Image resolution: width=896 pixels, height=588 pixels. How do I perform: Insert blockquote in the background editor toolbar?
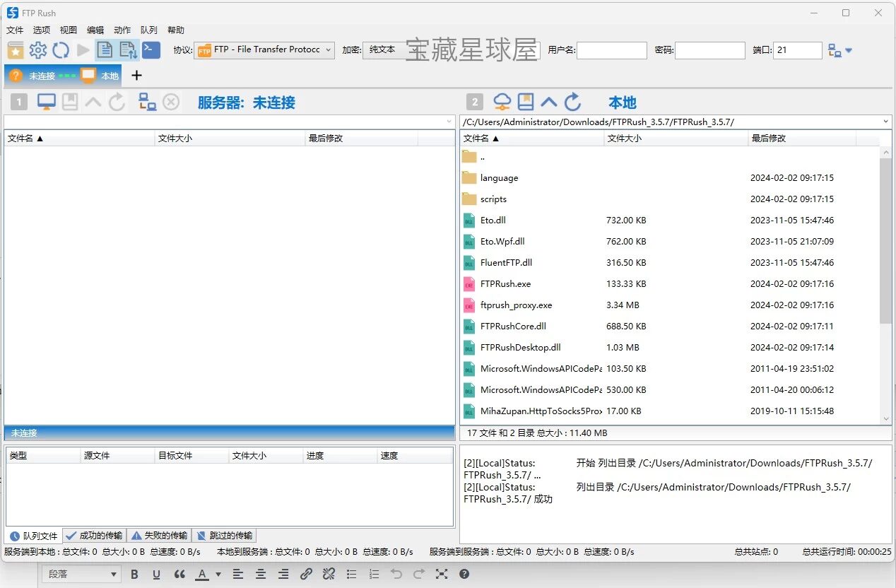pyautogui.click(x=179, y=574)
